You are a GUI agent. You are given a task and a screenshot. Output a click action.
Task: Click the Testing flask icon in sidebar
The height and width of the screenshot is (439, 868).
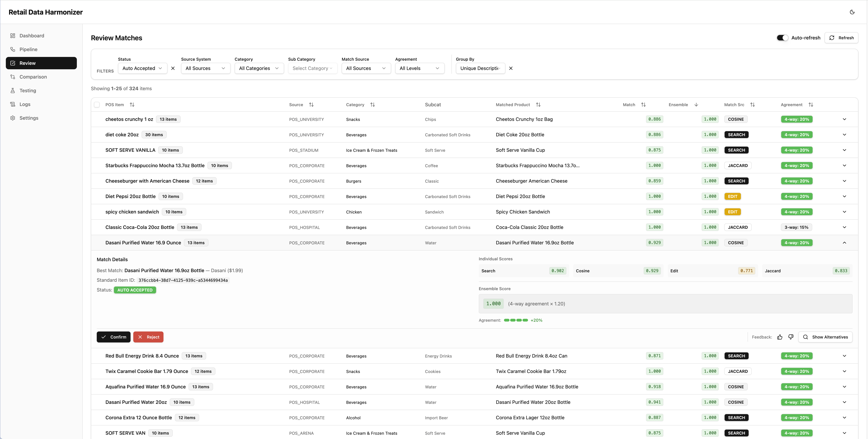click(13, 91)
